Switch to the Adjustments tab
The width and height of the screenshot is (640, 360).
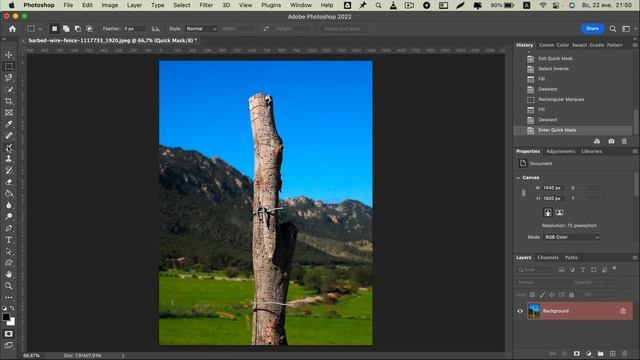point(560,151)
